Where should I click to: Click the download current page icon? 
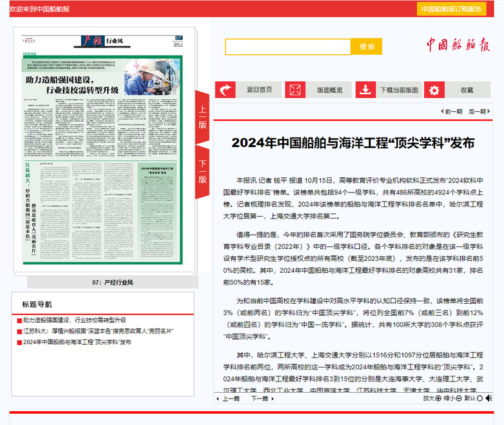click(x=366, y=90)
